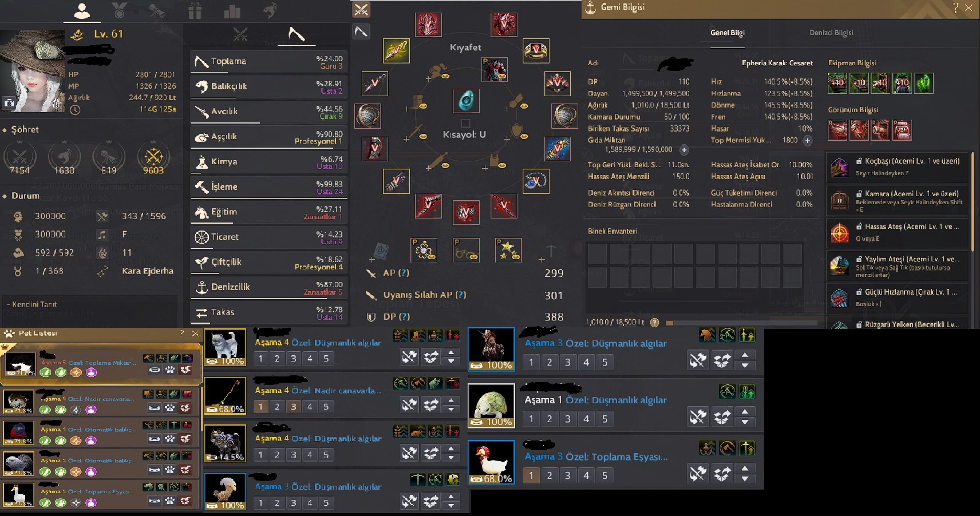Open the character profile tab icon
This screenshot has width=980, height=516.
(x=82, y=10)
